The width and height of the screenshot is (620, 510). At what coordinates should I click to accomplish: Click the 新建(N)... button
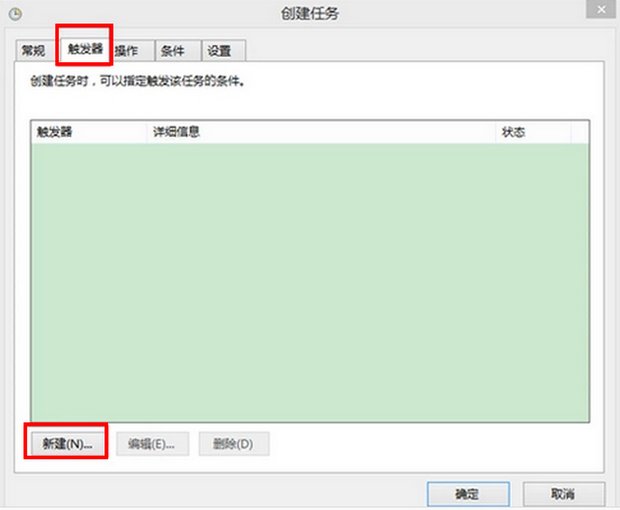[67, 444]
